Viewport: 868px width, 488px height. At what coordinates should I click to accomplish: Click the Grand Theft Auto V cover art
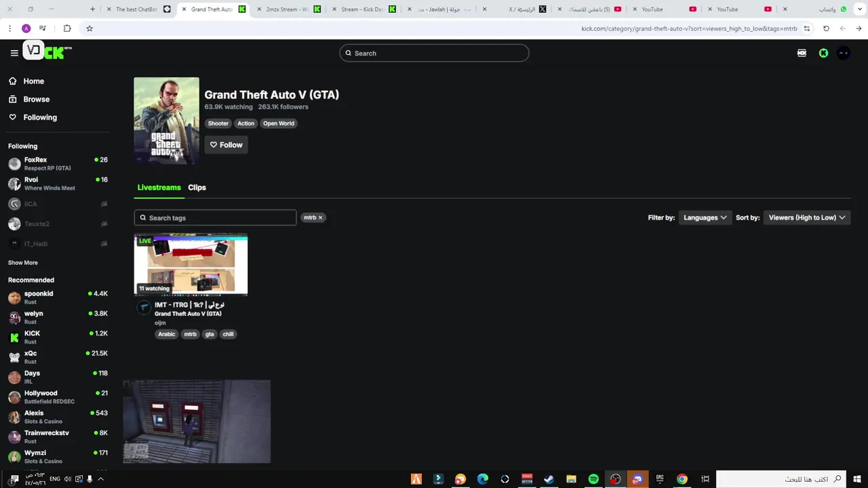[x=167, y=121]
